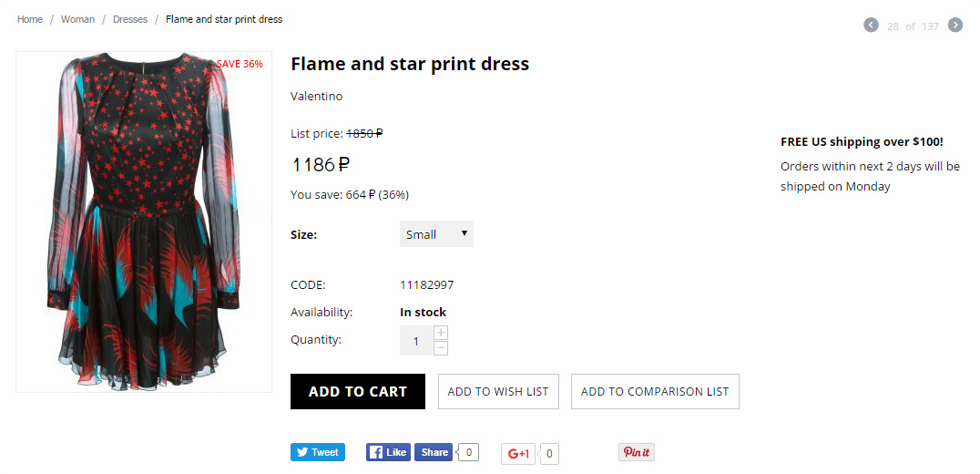Viewport: 980px width, 474px height.
Task: Click the Pinterest Pin it button
Action: point(637,452)
